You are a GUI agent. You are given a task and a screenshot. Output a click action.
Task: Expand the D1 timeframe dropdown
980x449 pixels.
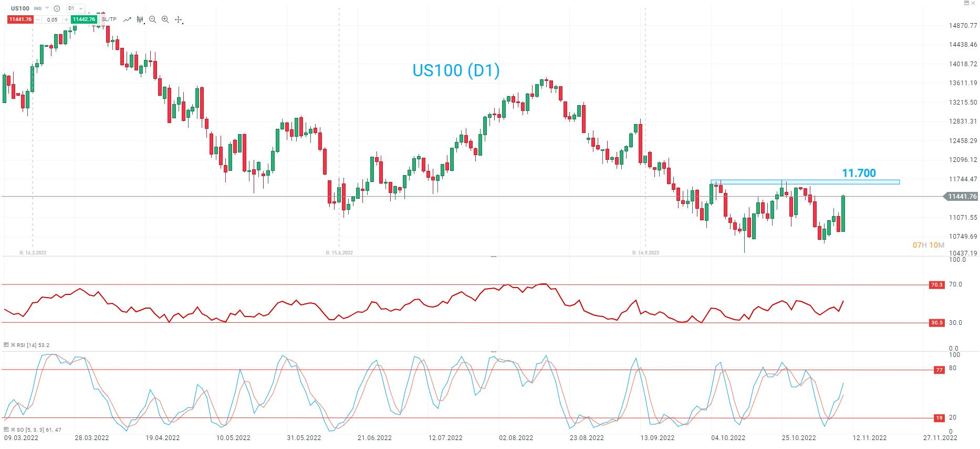(81, 8)
